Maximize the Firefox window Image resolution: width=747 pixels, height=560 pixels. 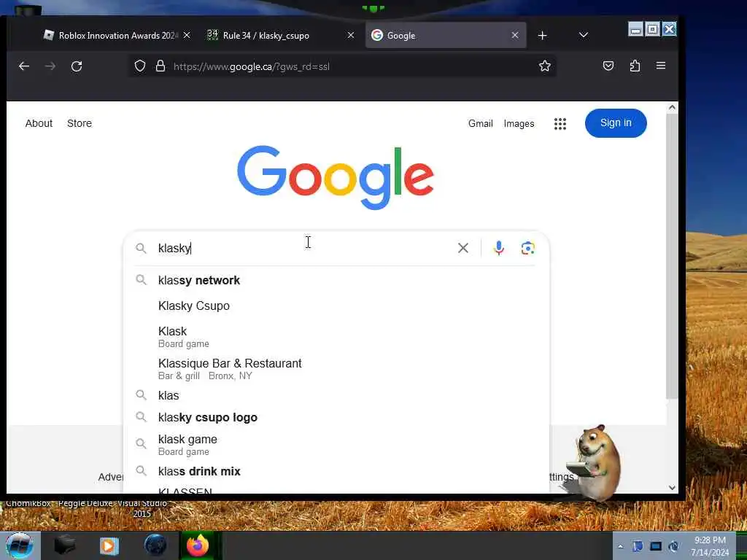click(x=652, y=29)
